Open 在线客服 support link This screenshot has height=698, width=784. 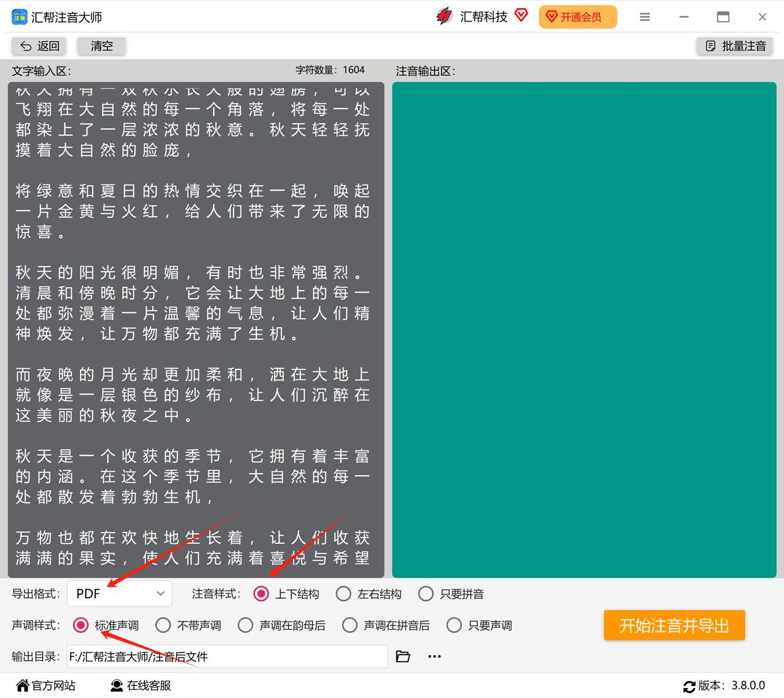point(141,685)
